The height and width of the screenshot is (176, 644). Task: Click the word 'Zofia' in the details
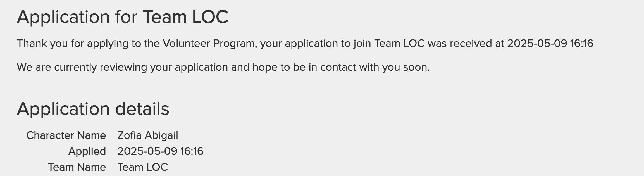[130, 135]
